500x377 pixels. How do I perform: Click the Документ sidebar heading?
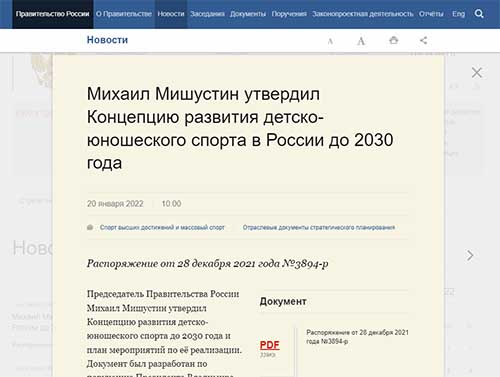point(283,301)
